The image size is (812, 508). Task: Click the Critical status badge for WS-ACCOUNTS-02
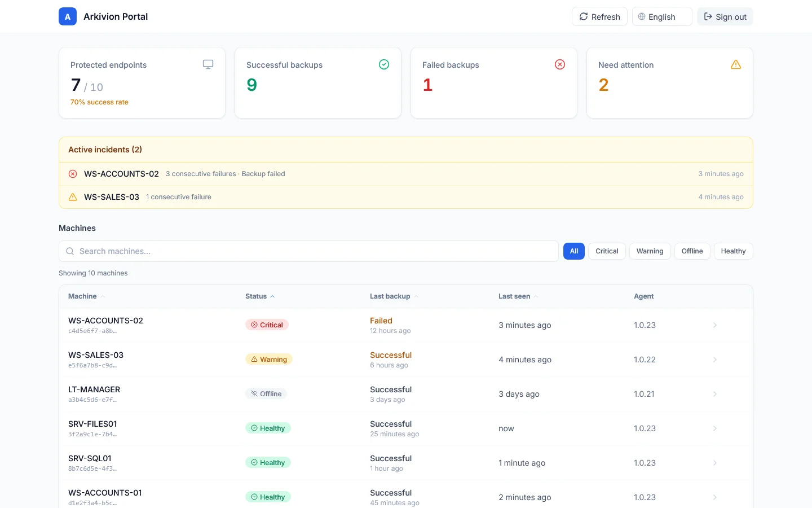click(x=267, y=325)
